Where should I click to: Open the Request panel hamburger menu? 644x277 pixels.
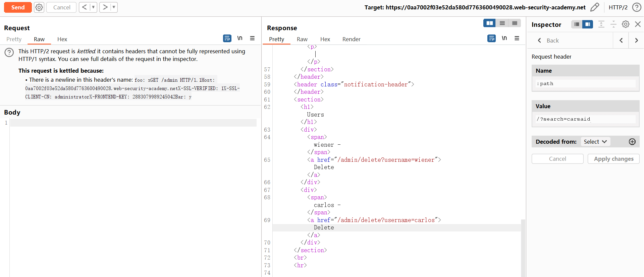click(252, 38)
